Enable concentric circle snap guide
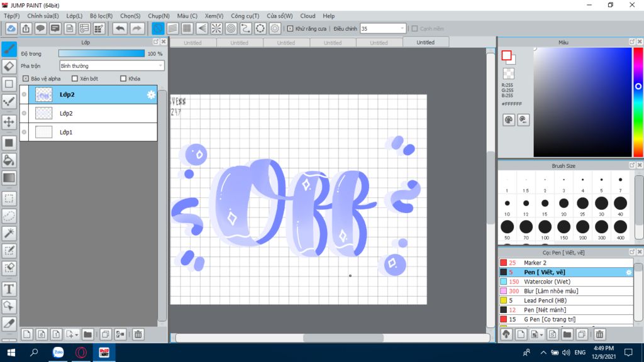The height and width of the screenshot is (362, 644). coord(231,28)
